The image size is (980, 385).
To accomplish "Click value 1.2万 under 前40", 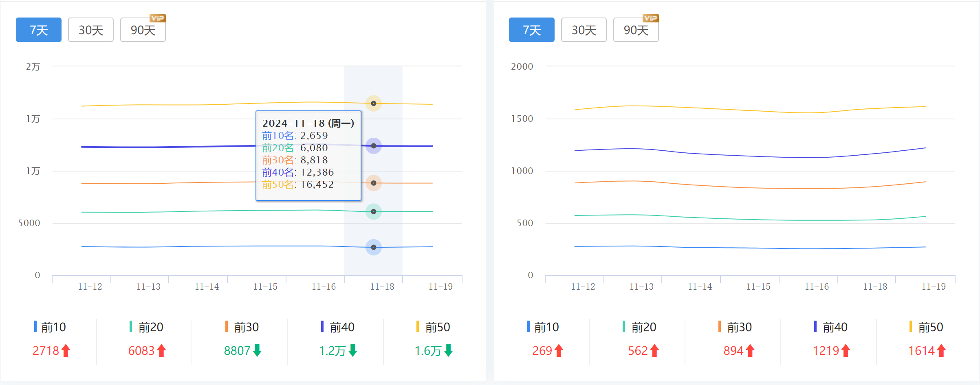I will 333,351.
